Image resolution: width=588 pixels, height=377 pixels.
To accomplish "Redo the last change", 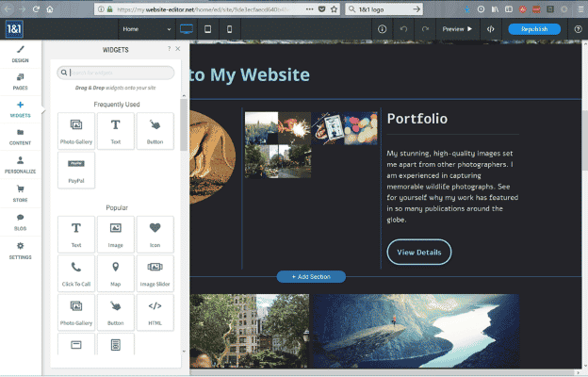I will coord(425,29).
